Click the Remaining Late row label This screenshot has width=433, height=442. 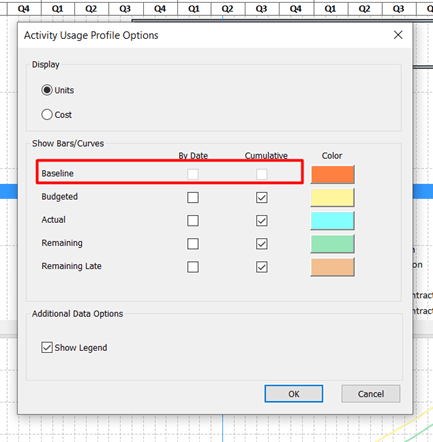(71, 266)
